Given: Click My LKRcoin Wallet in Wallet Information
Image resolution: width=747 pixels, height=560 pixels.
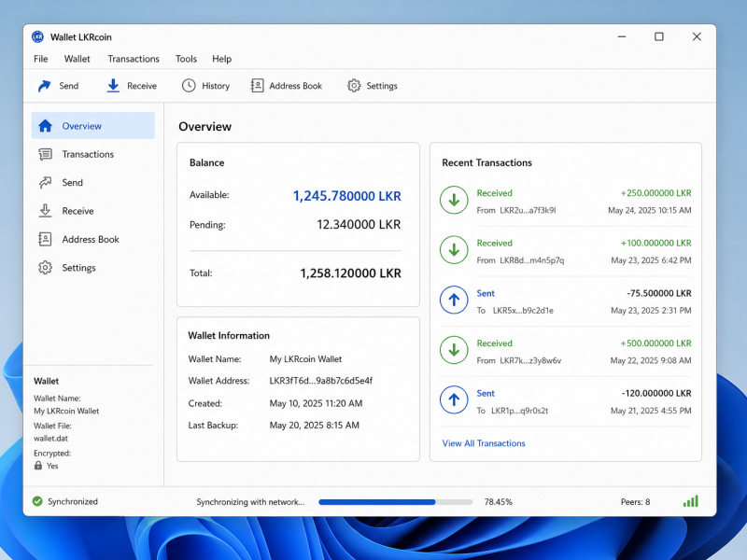Looking at the screenshot, I should pyautogui.click(x=305, y=359).
